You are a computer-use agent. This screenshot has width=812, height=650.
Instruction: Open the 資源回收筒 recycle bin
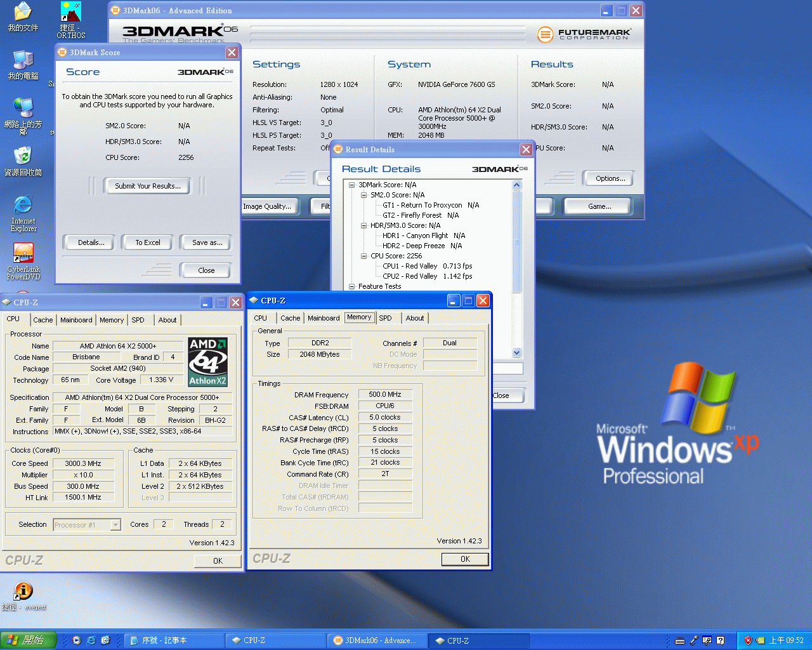(x=23, y=161)
